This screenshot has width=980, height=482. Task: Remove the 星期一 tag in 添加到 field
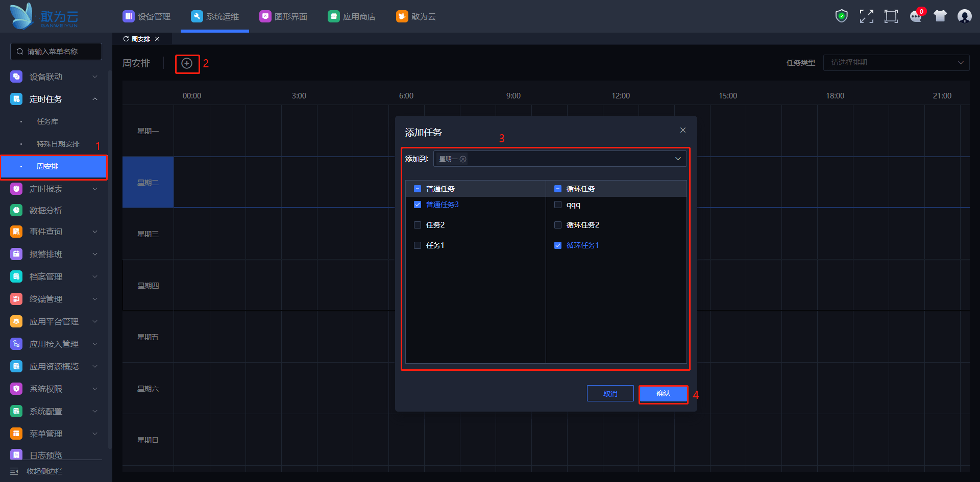point(463,159)
